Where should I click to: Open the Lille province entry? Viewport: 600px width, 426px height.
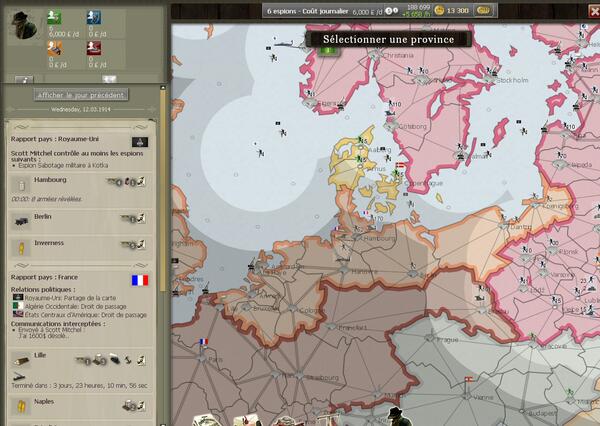(x=80, y=369)
